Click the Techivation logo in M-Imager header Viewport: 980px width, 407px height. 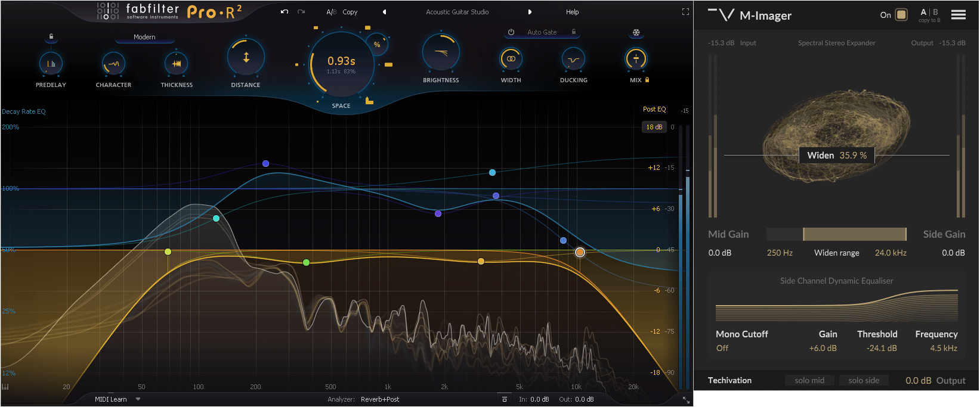(x=721, y=14)
